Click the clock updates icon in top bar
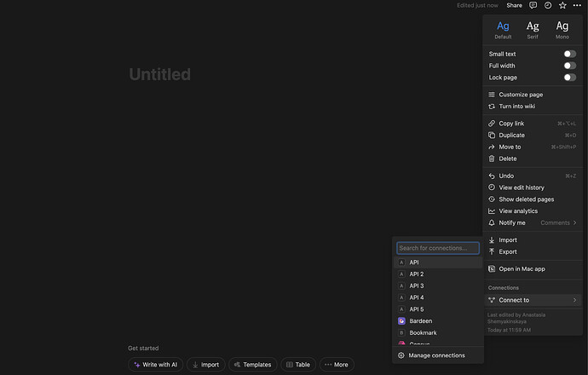 click(548, 5)
